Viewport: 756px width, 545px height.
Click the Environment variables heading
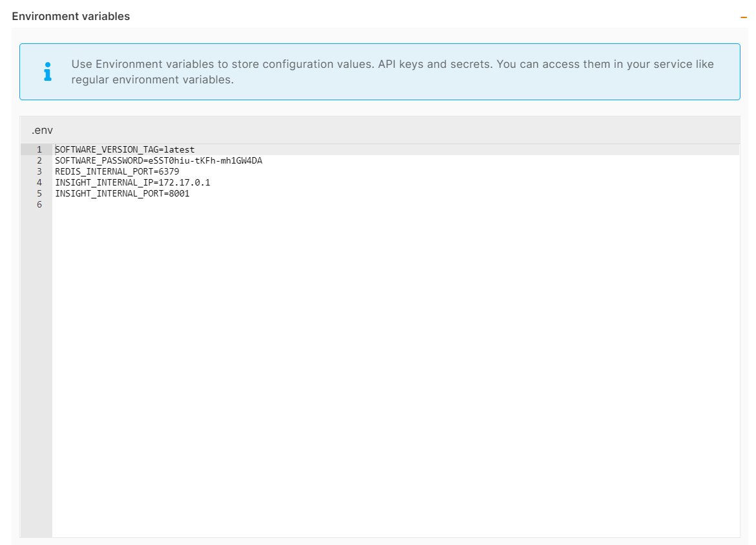[71, 16]
